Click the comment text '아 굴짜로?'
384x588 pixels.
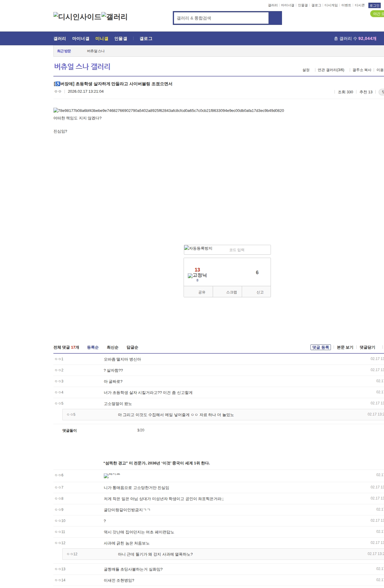pos(113,382)
